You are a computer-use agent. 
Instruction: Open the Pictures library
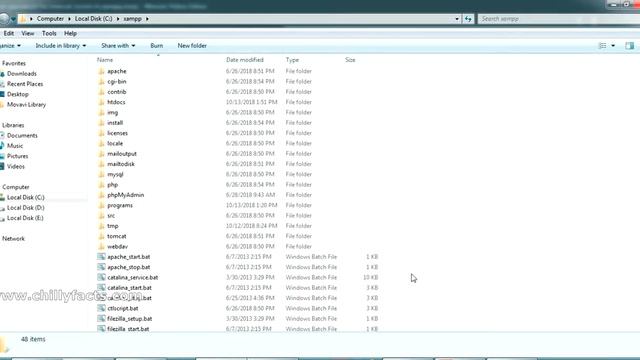pos(18,156)
